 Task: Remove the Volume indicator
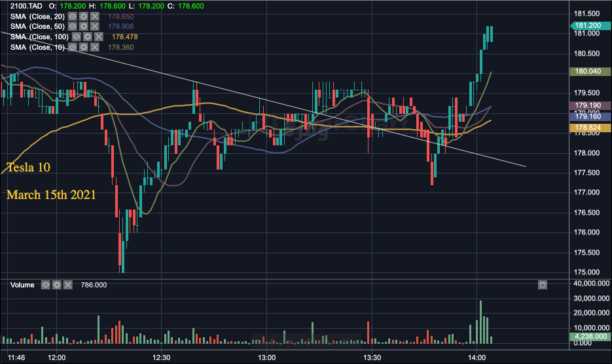68,285
